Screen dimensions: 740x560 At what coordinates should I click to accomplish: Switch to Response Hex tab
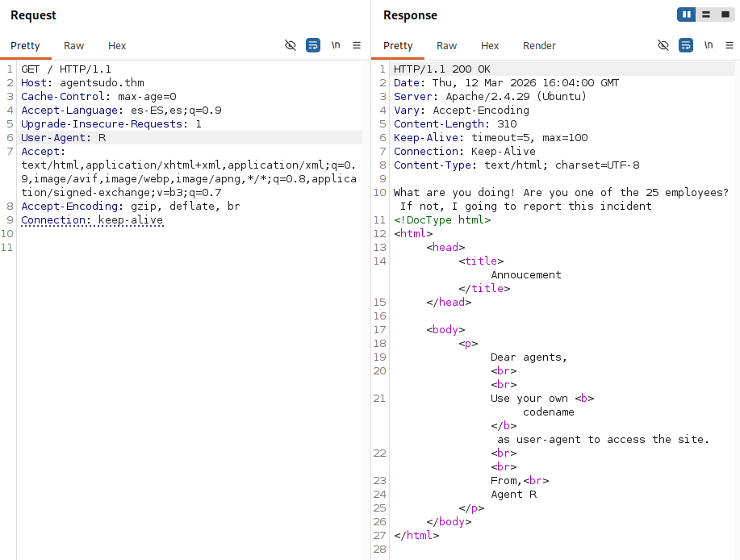[x=490, y=46]
